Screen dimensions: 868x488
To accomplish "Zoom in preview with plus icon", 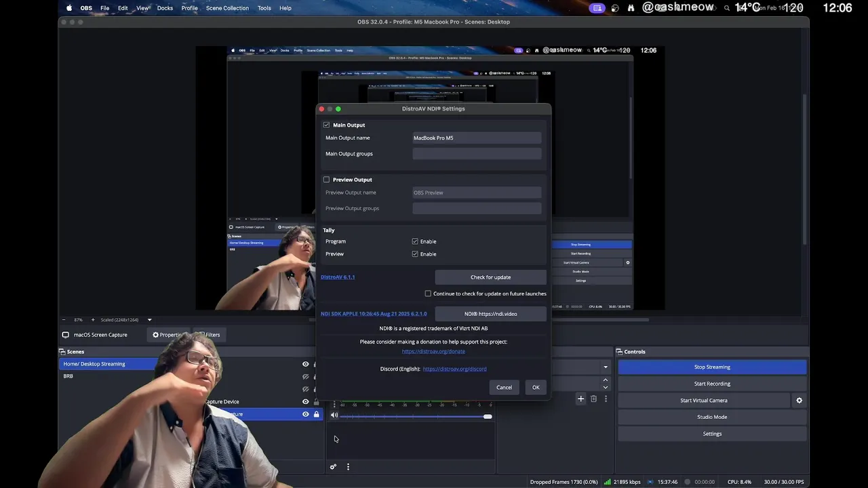I will point(93,320).
